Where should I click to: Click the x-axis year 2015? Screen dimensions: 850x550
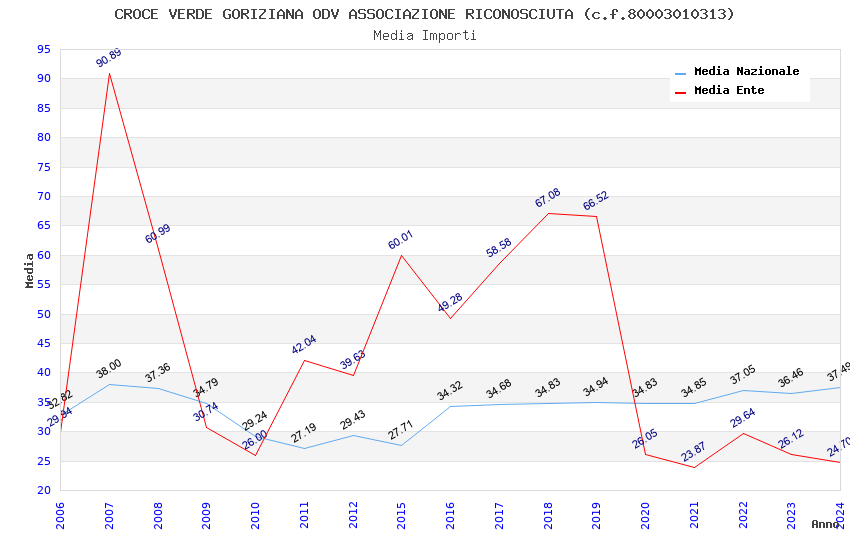401,515
